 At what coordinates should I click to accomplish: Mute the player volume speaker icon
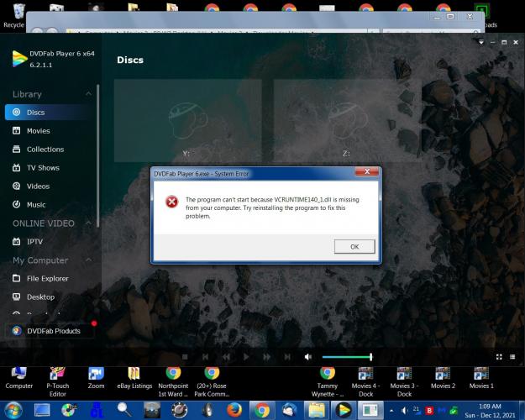point(308,357)
